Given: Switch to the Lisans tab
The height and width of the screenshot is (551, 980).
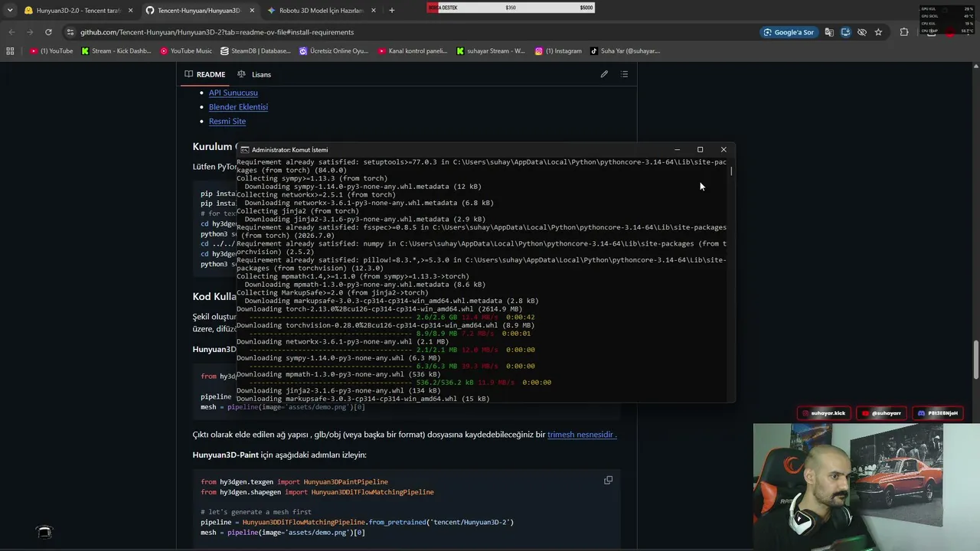Looking at the screenshot, I should click(254, 74).
